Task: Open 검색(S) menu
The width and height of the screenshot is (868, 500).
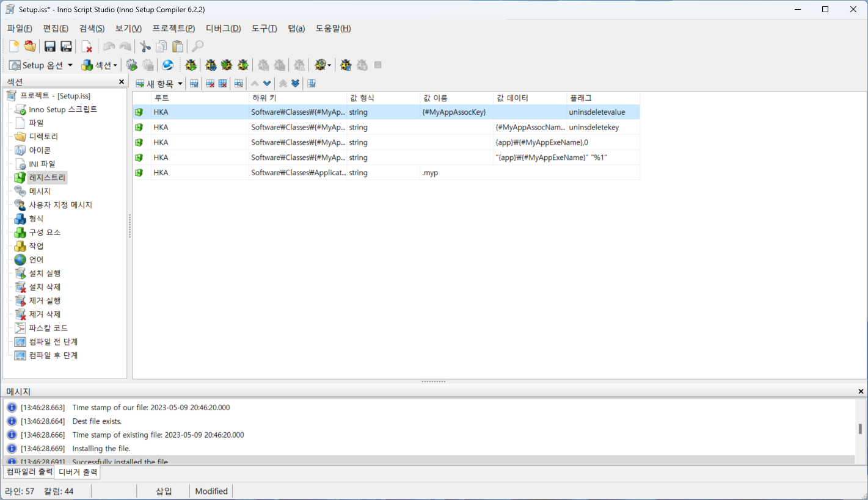Action: pyautogui.click(x=92, y=29)
